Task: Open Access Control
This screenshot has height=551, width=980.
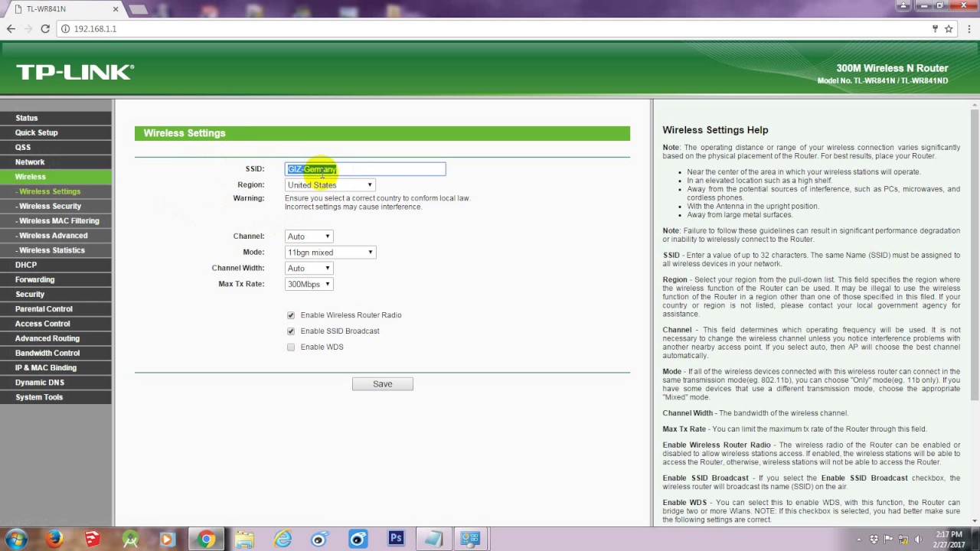Action: pos(56,324)
